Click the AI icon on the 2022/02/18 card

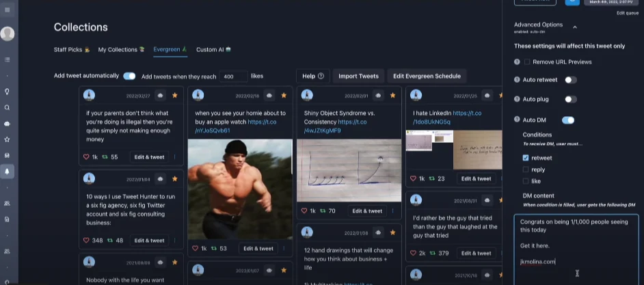click(x=269, y=95)
